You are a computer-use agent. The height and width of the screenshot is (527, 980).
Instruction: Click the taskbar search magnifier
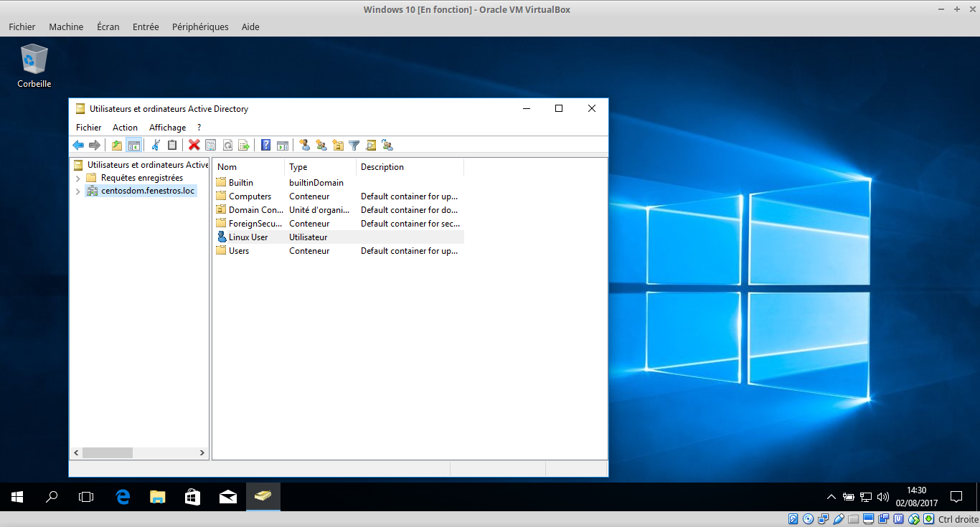[52, 496]
